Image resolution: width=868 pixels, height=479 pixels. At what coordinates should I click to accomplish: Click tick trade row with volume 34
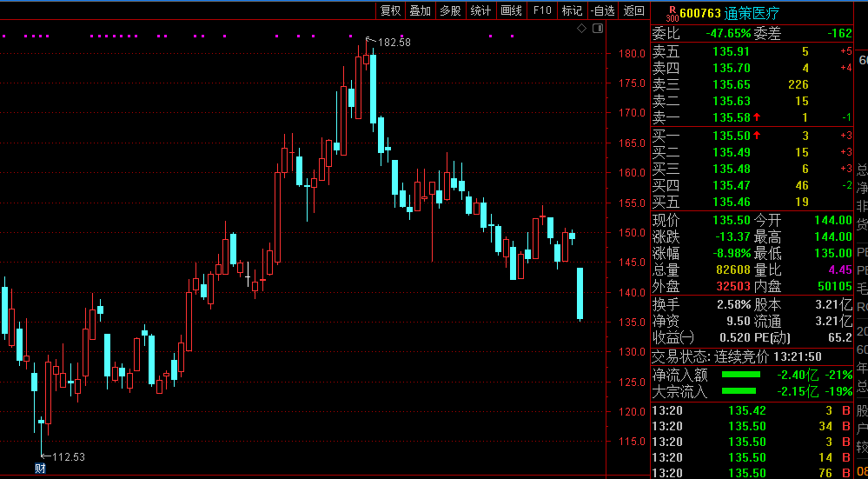[752, 426]
